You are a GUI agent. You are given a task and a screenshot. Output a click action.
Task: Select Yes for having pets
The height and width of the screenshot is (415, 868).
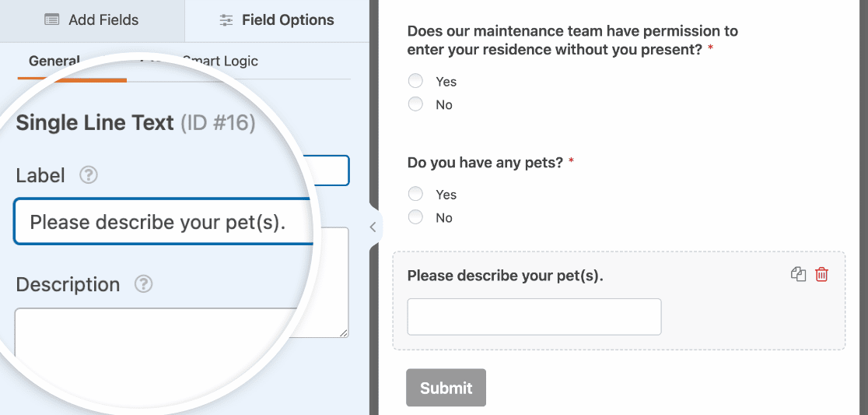[x=415, y=194]
